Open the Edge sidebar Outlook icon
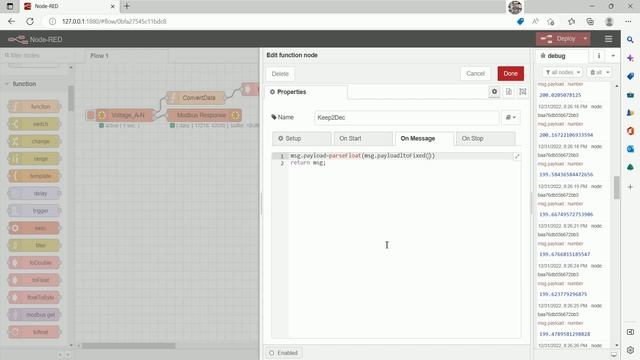The width and height of the screenshot is (640, 360). 630,149
